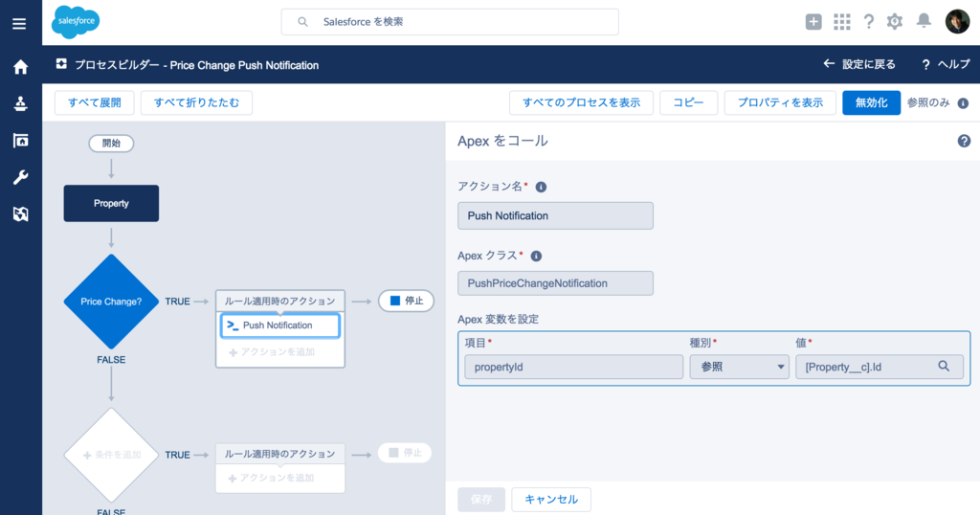Click キャンセル button
This screenshot has width=980, height=515.
[x=551, y=500]
